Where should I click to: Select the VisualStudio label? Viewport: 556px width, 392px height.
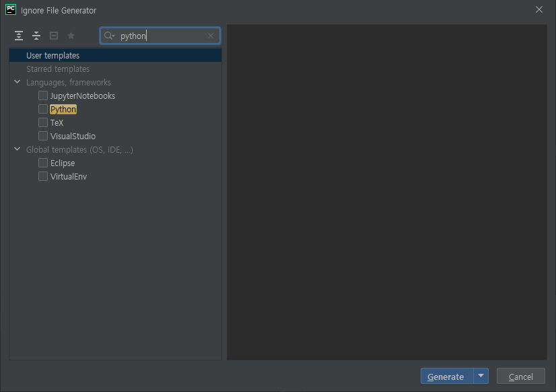pyautogui.click(x=73, y=136)
